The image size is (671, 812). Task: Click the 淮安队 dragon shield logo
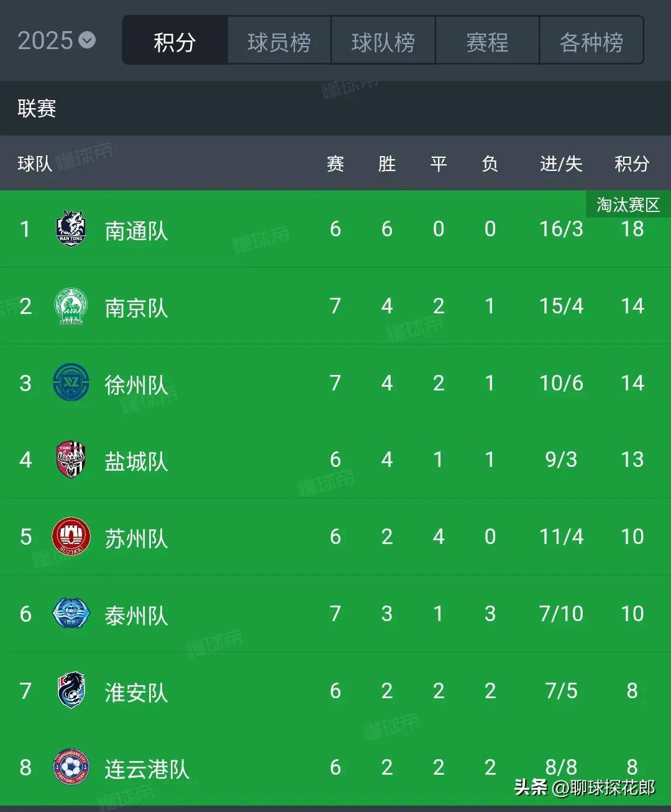point(71,690)
